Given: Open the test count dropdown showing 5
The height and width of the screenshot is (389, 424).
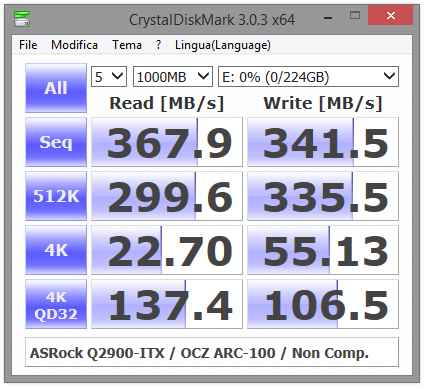Looking at the screenshot, I should tap(109, 77).
